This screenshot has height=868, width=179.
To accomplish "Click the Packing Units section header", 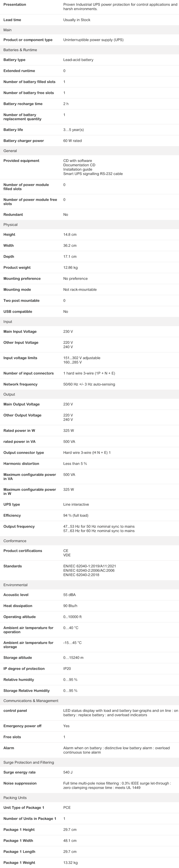I will 15,798.
